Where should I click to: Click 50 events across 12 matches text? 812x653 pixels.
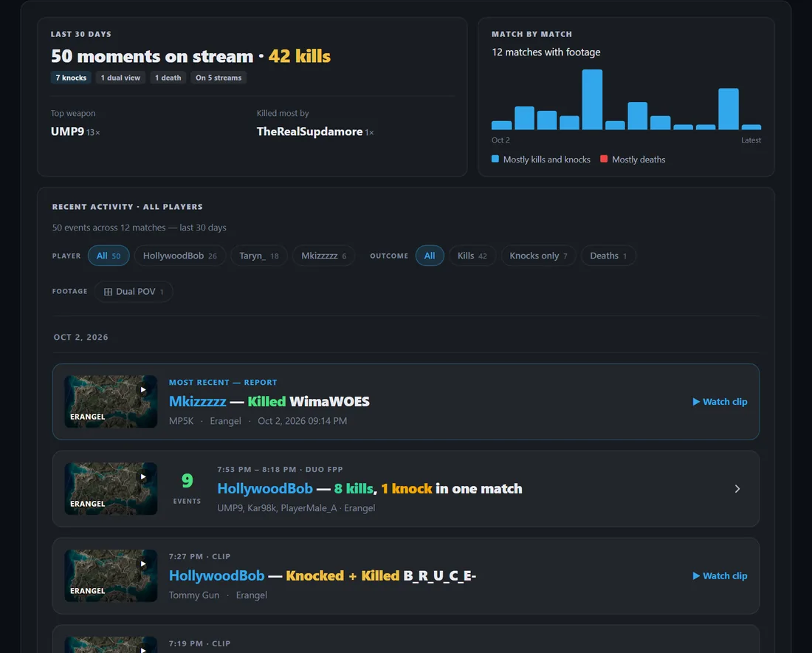(x=139, y=228)
